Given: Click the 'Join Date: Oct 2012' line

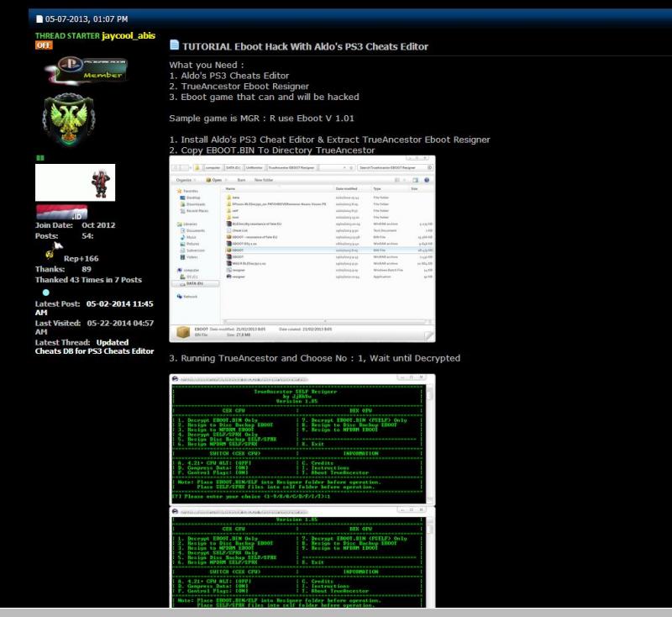Looking at the screenshot, I should click(x=75, y=225).
